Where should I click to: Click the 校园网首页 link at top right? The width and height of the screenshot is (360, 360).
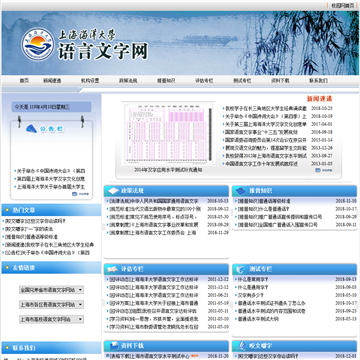(342, 6)
